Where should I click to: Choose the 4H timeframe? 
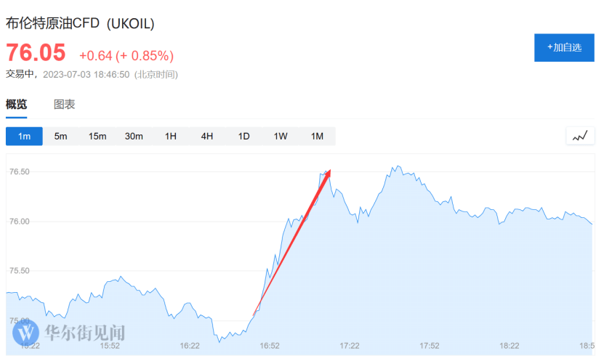coord(207,136)
